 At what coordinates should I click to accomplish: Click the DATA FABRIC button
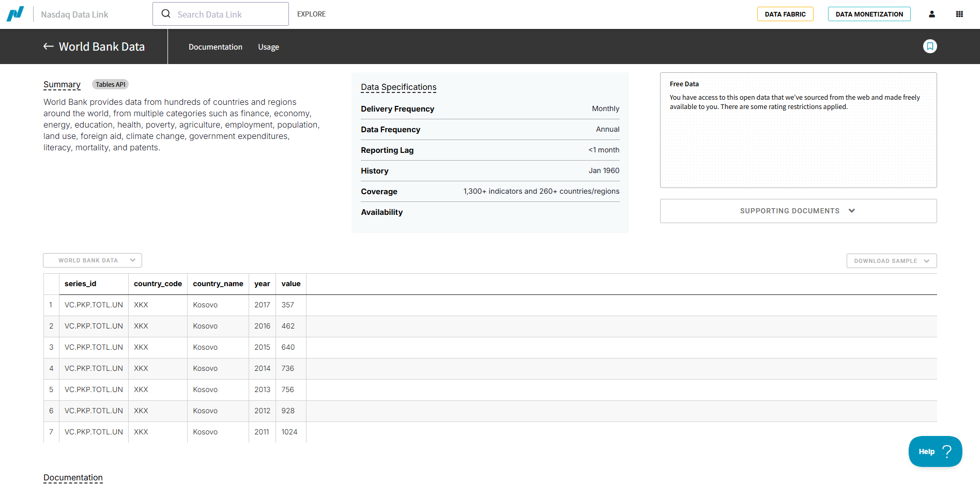click(785, 14)
